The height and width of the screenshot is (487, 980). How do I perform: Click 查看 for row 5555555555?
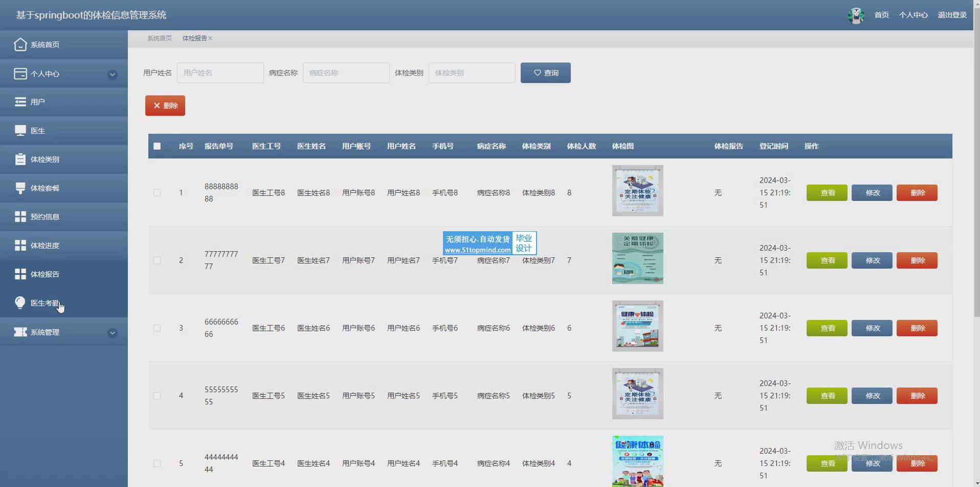pos(827,396)
